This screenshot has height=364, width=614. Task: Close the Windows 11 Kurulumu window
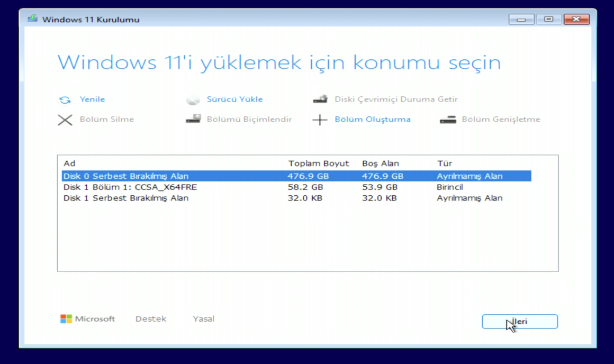(x=576, y=19)
